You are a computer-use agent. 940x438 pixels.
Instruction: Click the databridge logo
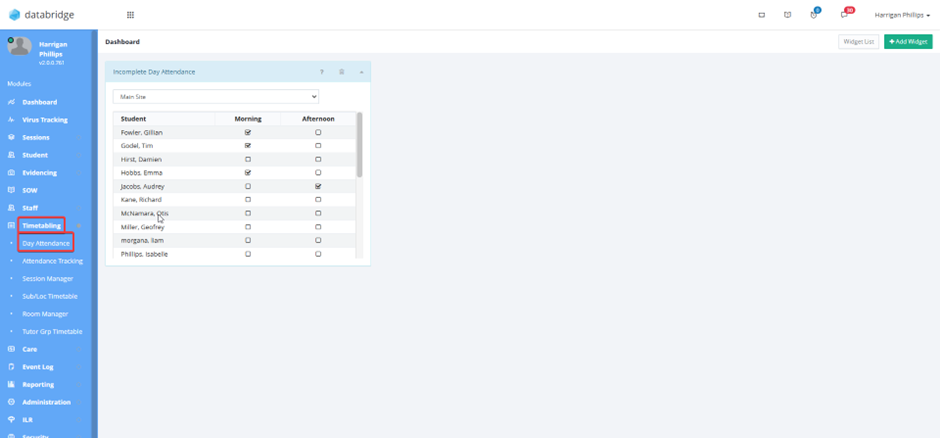pos(41,15)
